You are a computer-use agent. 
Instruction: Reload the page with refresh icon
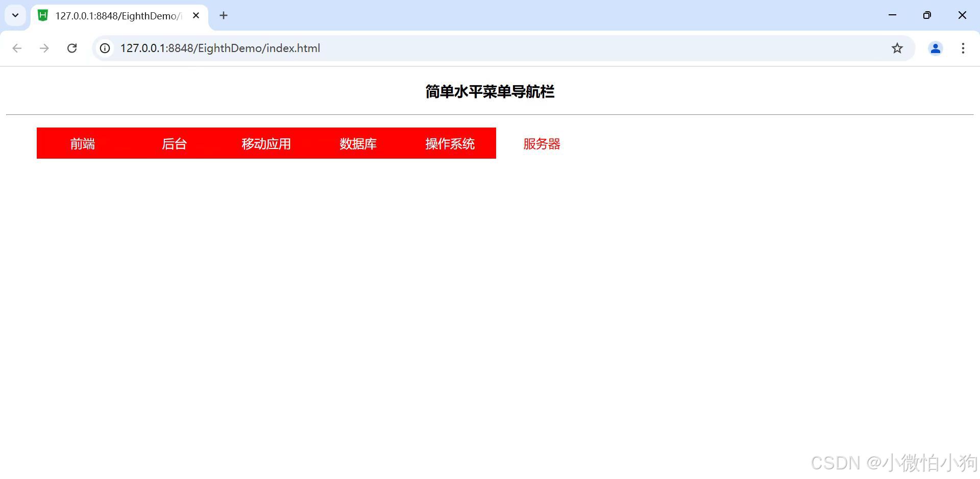(72, 48)
